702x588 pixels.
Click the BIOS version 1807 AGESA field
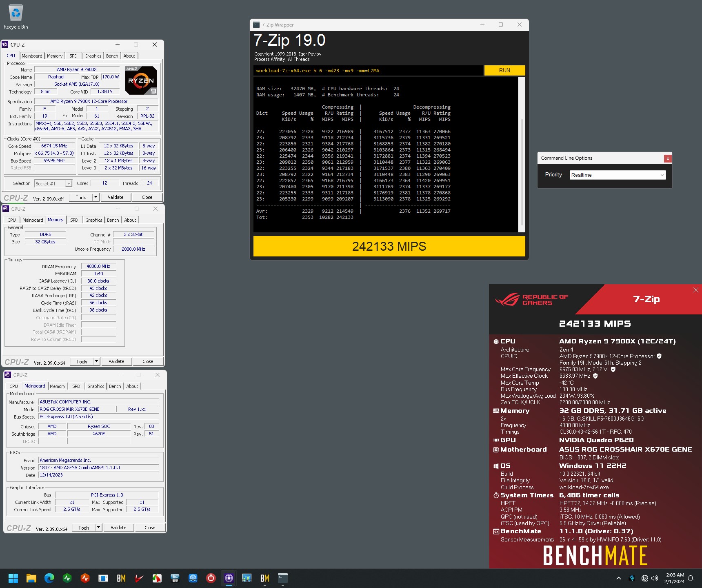99,468
